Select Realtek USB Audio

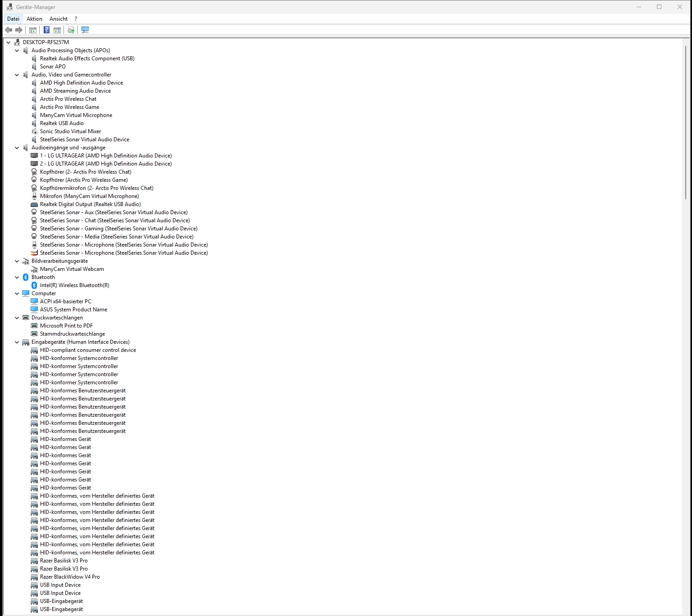click(62, 123)
